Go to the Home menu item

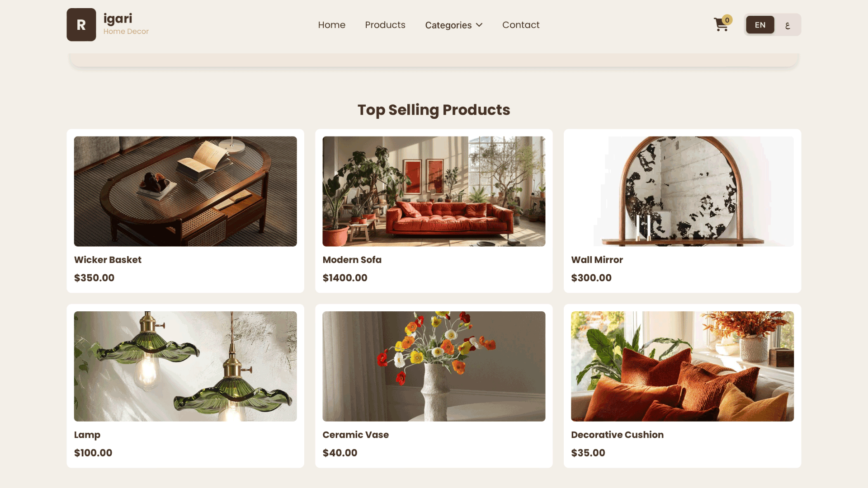tap(331, 25)
